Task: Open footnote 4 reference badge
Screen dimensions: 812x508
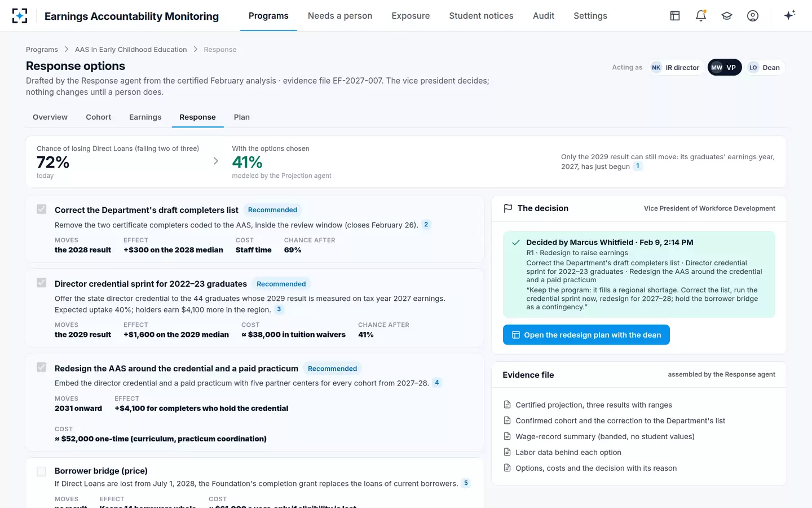Action: tap(437, 383)
